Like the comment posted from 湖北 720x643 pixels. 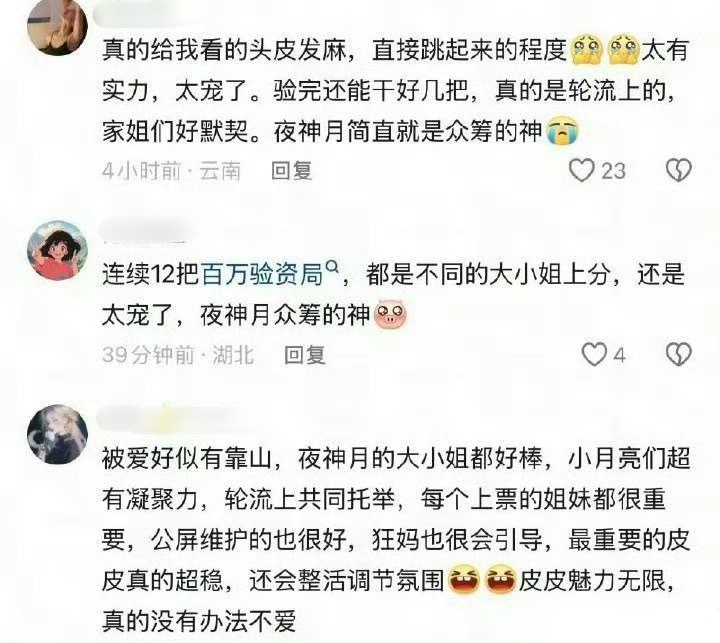(x=594, y=355)
